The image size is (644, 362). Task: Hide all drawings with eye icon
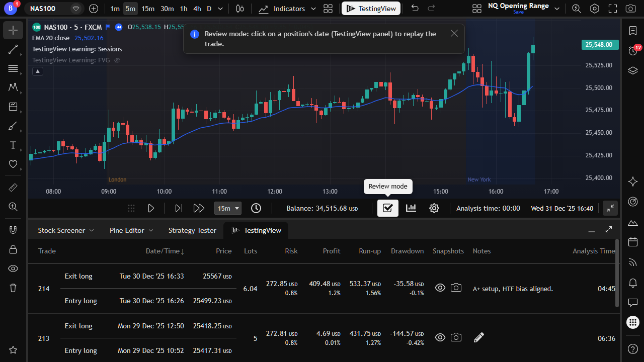pyautogui.click(x=13, y=268)
